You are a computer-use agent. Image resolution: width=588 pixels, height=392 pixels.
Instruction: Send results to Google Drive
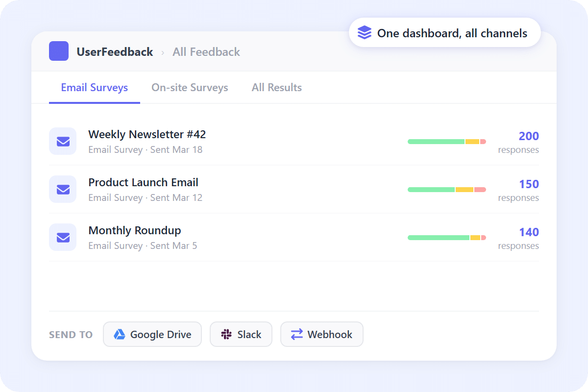152,334
